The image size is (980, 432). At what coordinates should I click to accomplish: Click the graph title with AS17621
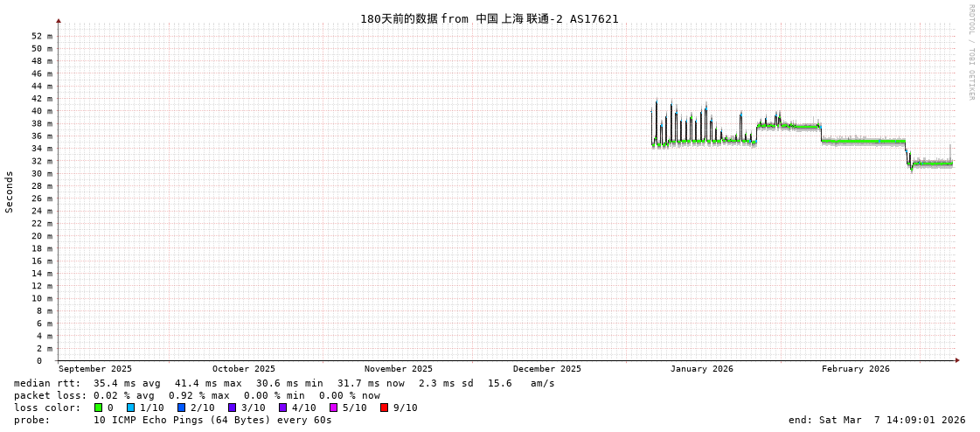click(x=489, y=18)
